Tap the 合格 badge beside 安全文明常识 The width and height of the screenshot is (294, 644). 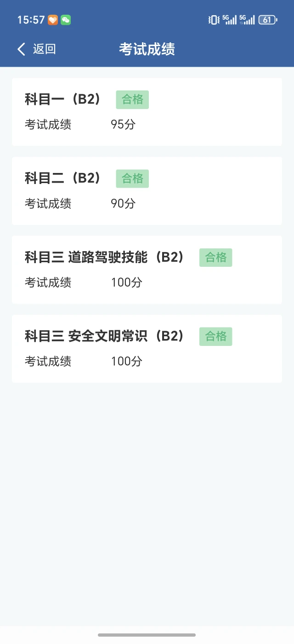coord(216,337)
